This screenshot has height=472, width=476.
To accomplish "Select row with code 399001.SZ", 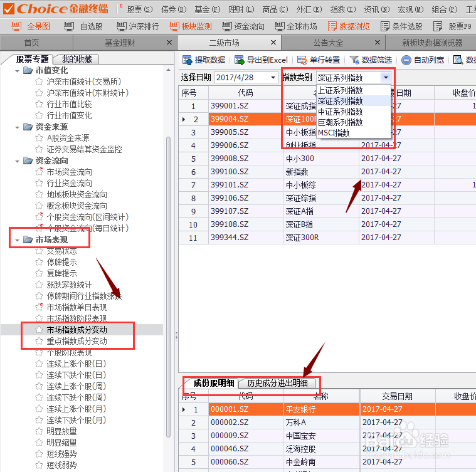I will [x=327, y=106].
